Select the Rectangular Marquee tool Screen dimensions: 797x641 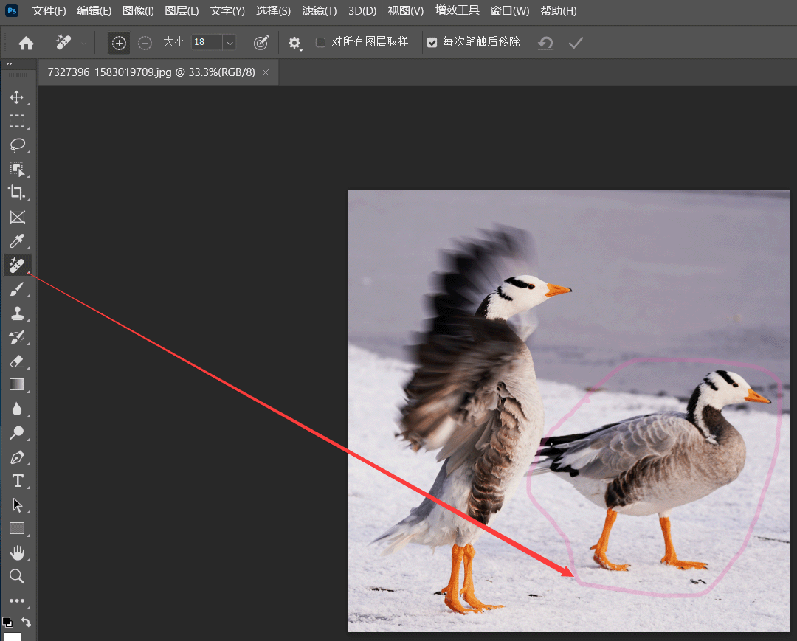point(17,121)
